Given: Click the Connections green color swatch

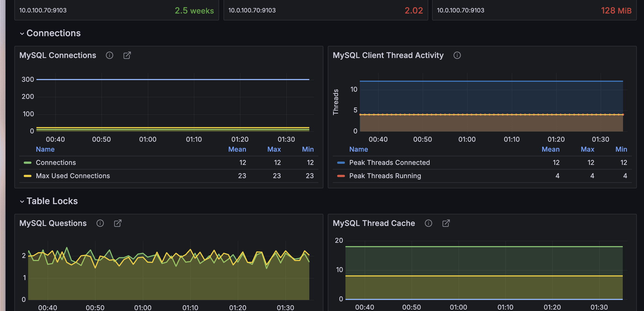Looking at the screenshot, I should pos(28,163).
